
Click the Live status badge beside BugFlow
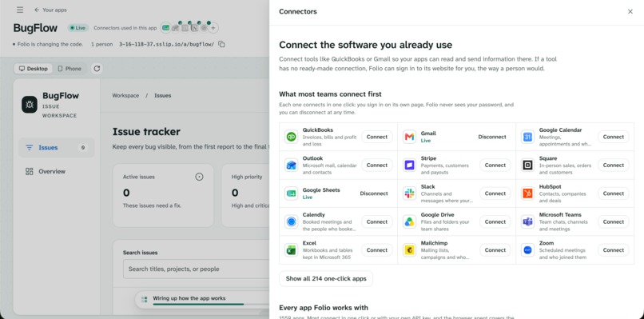(x=78, y=28)
